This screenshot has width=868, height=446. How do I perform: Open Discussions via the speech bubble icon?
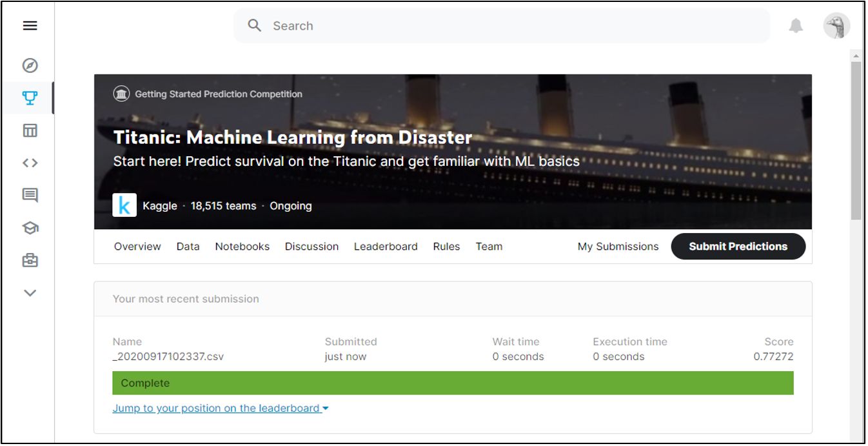(30, 196)
